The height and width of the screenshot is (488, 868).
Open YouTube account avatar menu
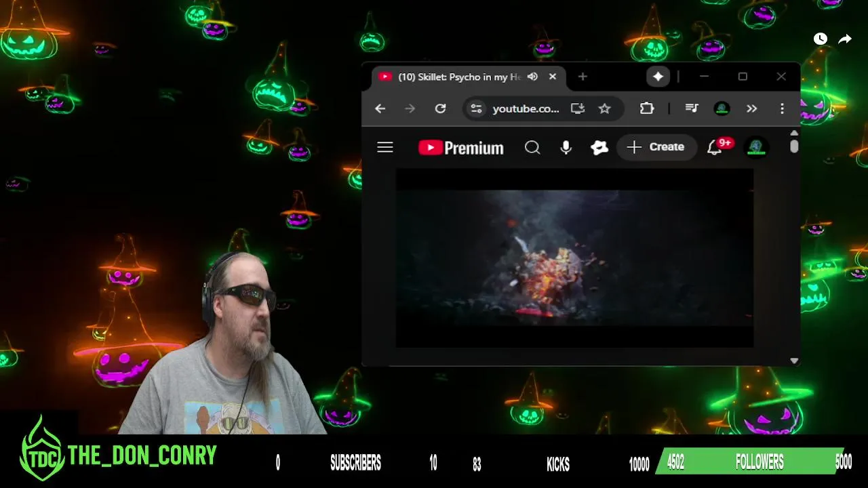[757, 147]
